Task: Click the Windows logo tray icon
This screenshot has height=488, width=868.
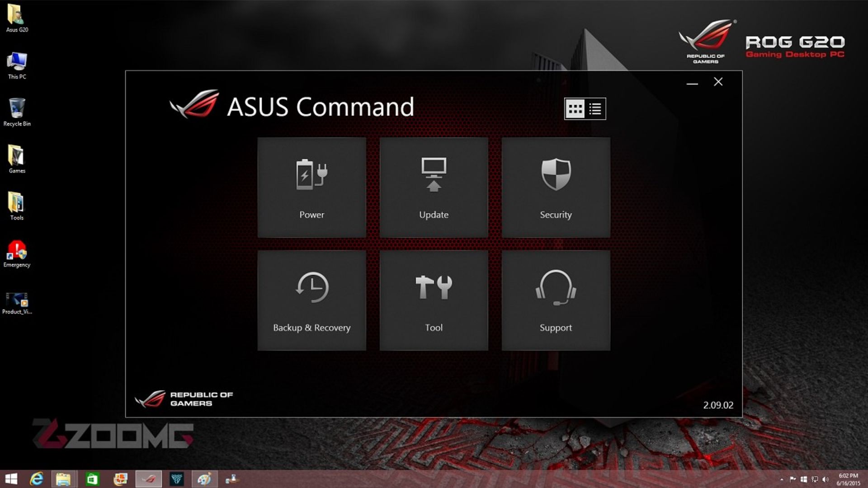Action: pyautogui.click(x=803, y=479)
